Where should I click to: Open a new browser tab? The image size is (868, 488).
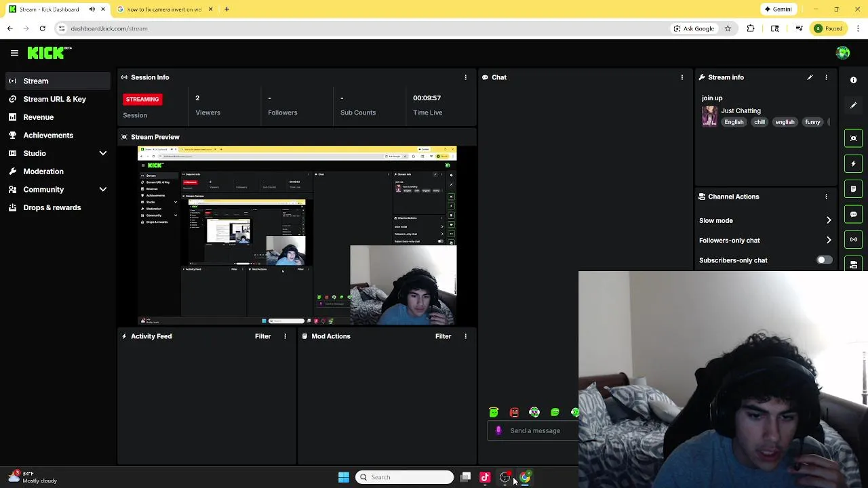point(226,9)
